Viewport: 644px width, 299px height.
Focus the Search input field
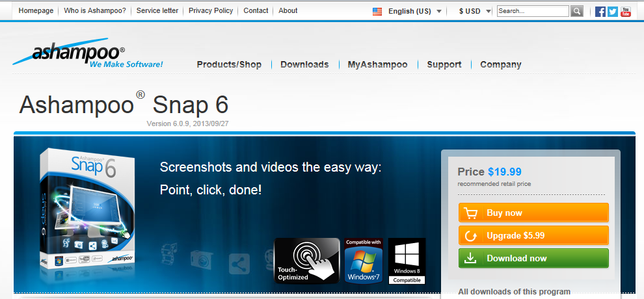point(533,11)
